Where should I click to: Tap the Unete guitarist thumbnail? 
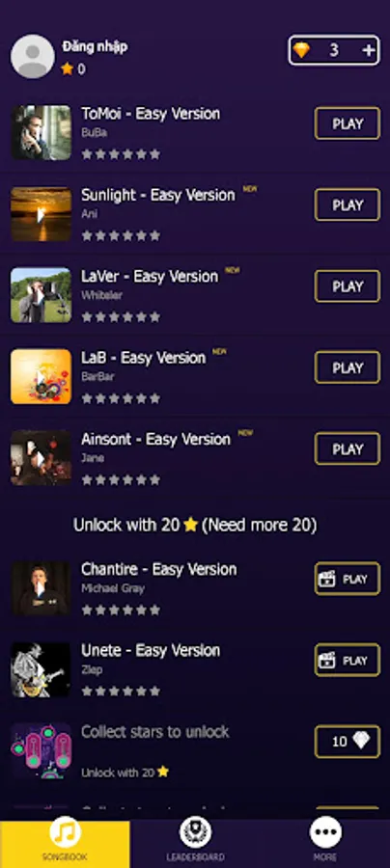click(x=41, y=669)
